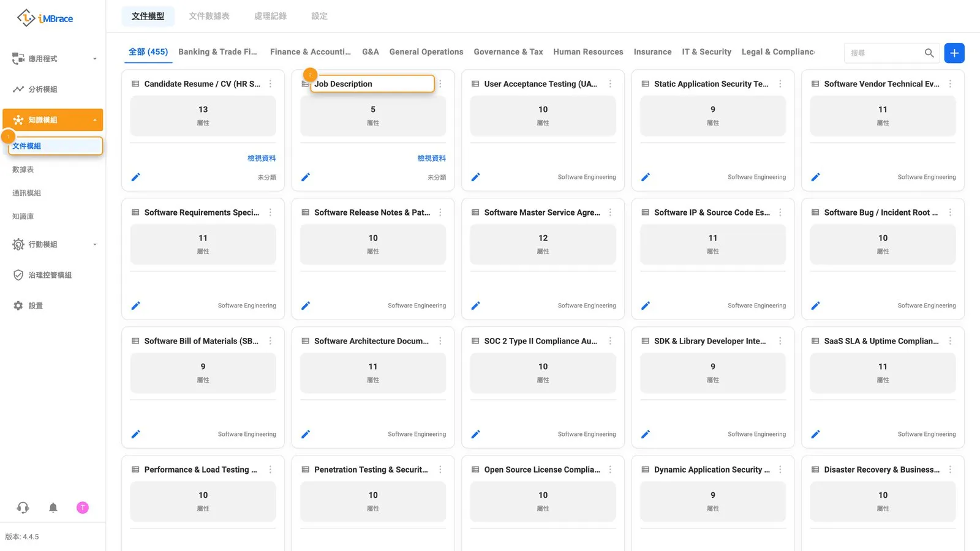Edit Software Requirements Speci... card
Image resolution: width=980 pixels, height=551 pixels.
(x=136, y=305)
